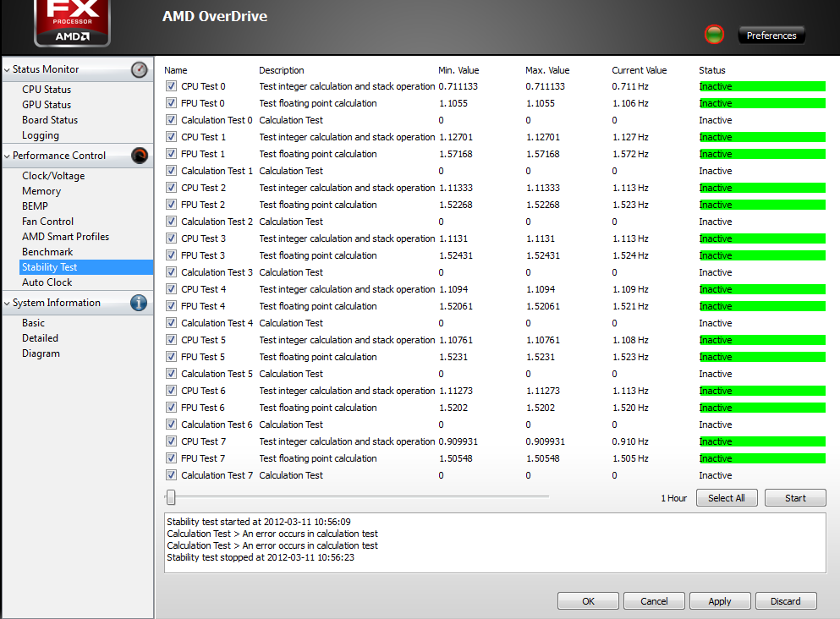Click the Select All button
Viewport: 840px width, 619px height.
tap(727, 498)
